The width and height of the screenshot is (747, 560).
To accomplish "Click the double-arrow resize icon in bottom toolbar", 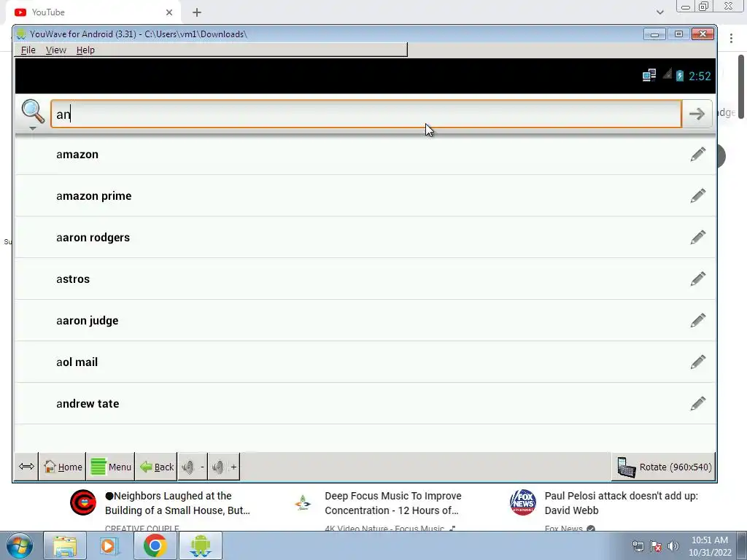I will (x=26, y=467).
